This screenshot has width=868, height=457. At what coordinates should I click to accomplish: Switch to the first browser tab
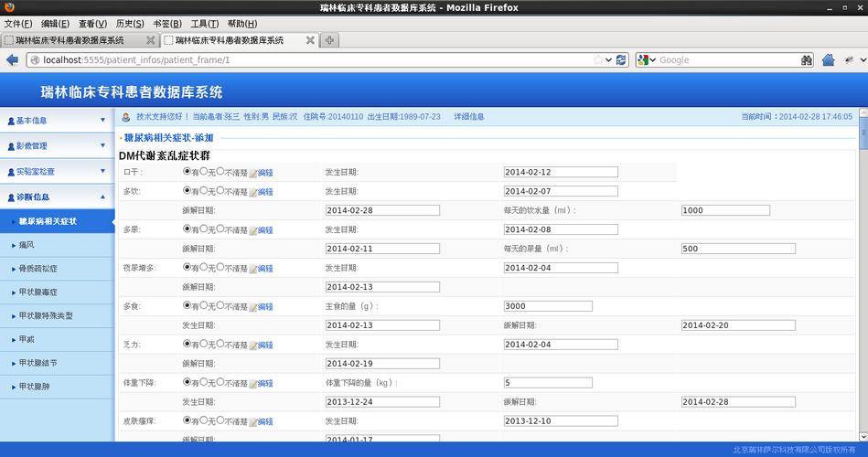coord(80,40)
